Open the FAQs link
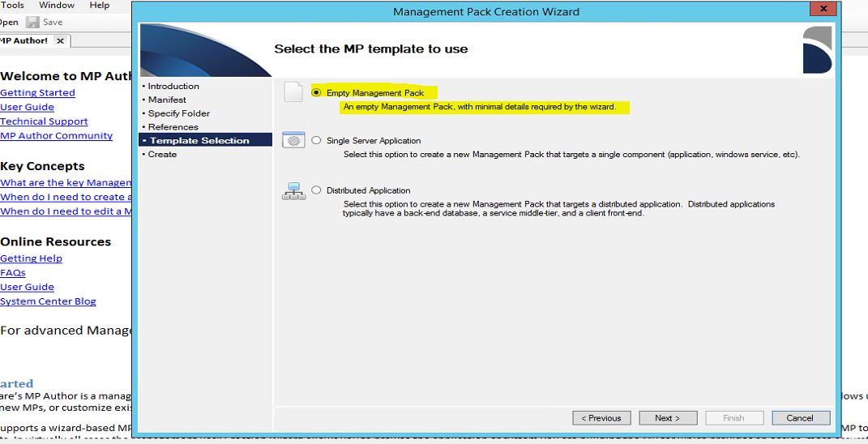Screen dimensions: 868x444 click(13, 272)
